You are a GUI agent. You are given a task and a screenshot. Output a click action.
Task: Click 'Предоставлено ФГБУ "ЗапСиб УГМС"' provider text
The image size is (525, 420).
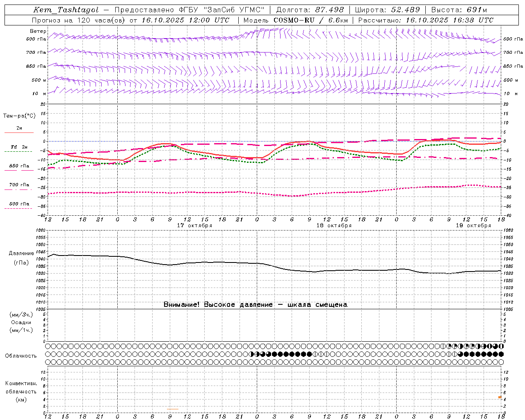click(189, 10)
